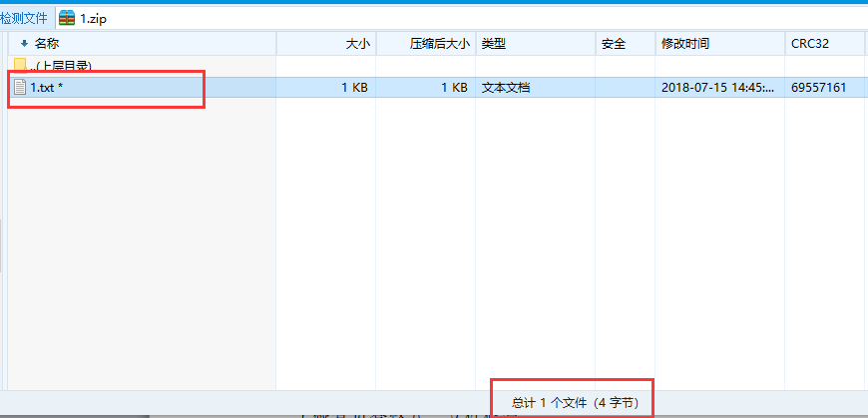Screen dimensions: 868x418
Task: Select the ..(上层目录) row text
Action: 60,66
